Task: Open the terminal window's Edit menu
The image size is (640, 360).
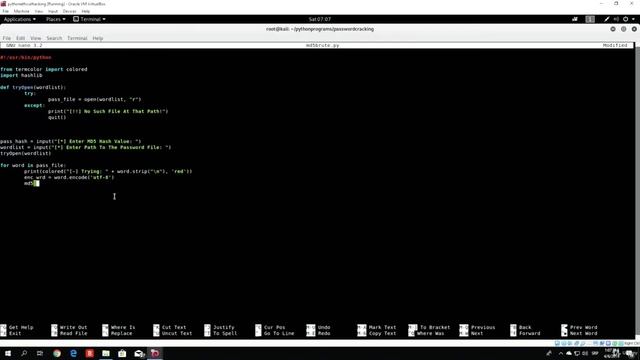Action: click(x=20, y=38)
